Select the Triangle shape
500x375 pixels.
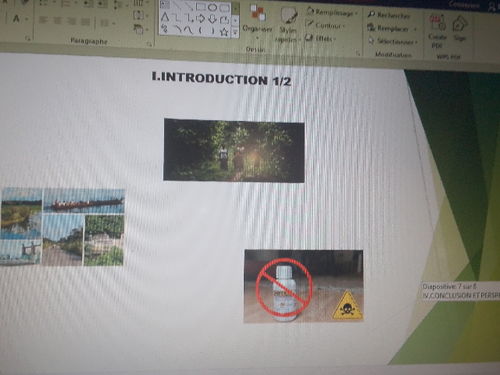pos(165,17)
